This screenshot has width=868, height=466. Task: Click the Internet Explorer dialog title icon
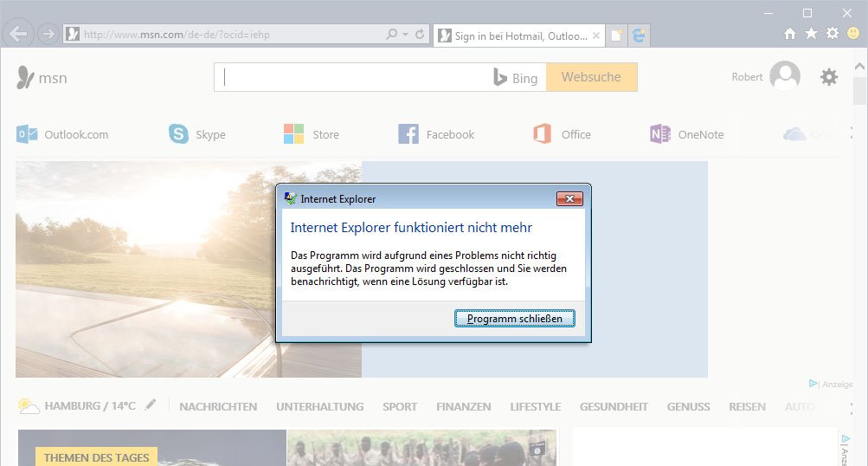291,198
